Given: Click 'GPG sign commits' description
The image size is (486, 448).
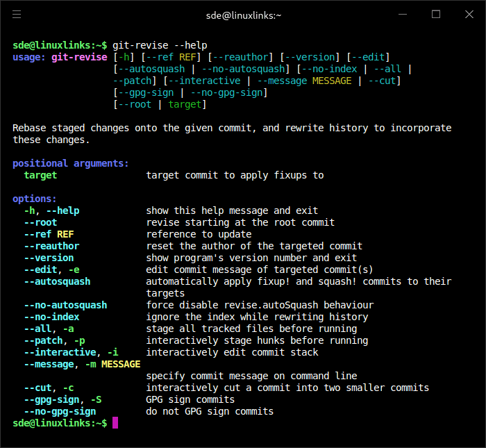Looking at the screenshot, I should 190,400.
